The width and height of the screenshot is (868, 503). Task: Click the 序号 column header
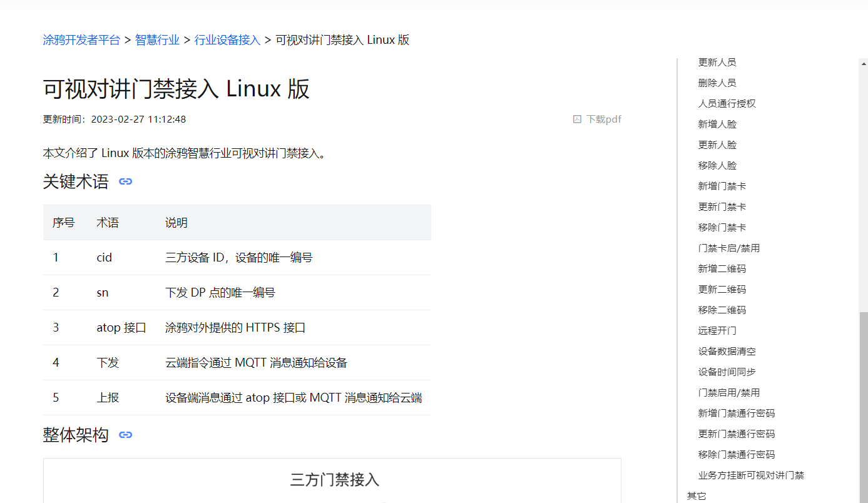click(63, 223)
